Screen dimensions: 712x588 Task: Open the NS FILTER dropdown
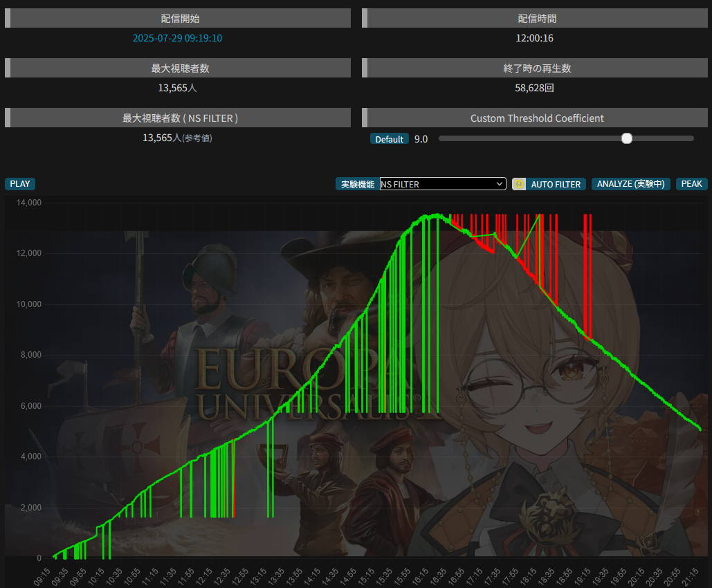coord(443,184)
